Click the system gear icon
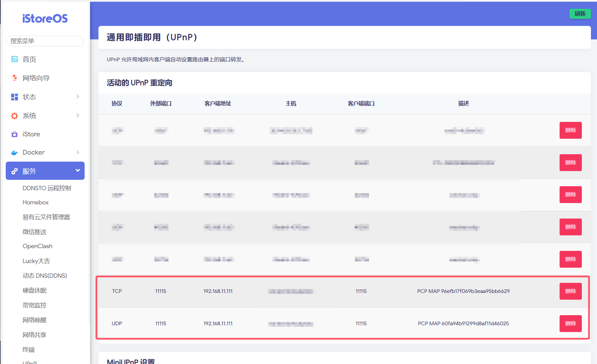597x364 pixels. [x=14, y=116]
